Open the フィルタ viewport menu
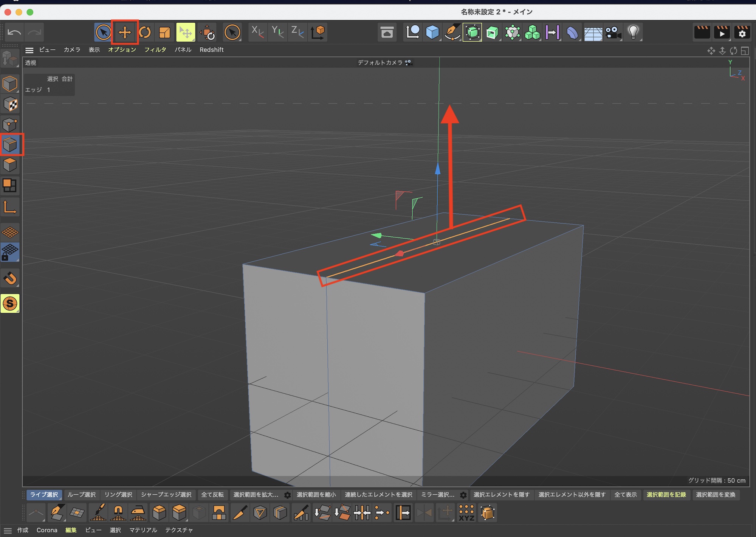Screen dimensions: 756x537 click(155, 50)
